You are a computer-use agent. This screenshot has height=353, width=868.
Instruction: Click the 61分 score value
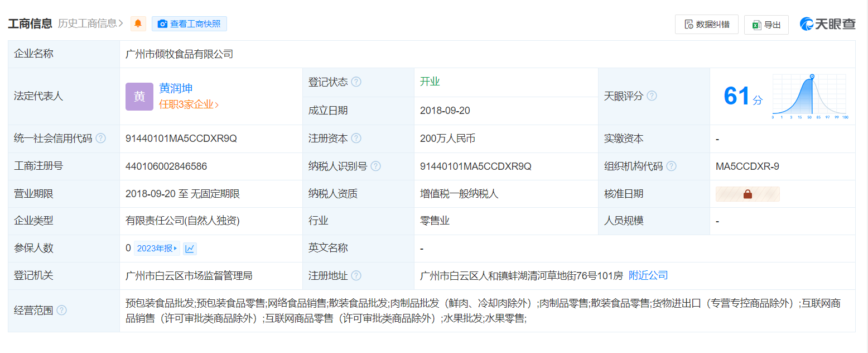pyautogui.click(x=742, y=96)
